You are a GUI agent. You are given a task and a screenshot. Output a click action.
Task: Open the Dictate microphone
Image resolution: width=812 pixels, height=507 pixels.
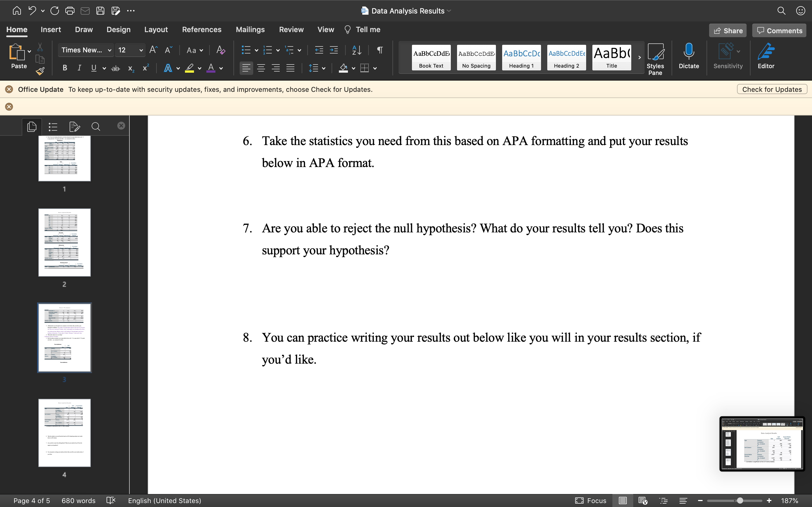point(689,56)
